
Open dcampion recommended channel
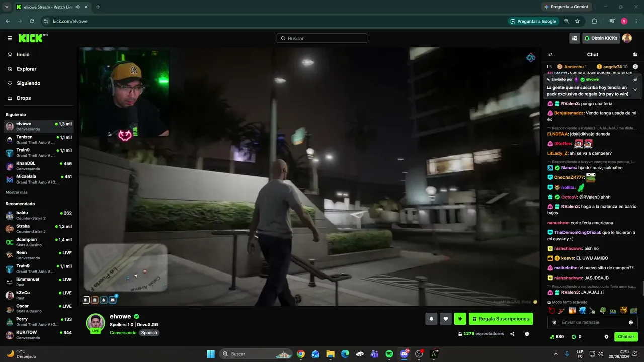click(39, 242)
